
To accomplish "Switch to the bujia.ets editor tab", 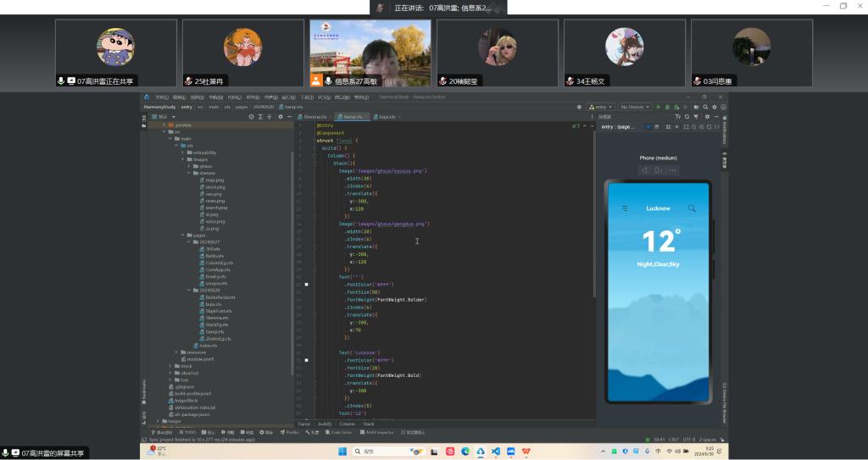I will 387,117.
